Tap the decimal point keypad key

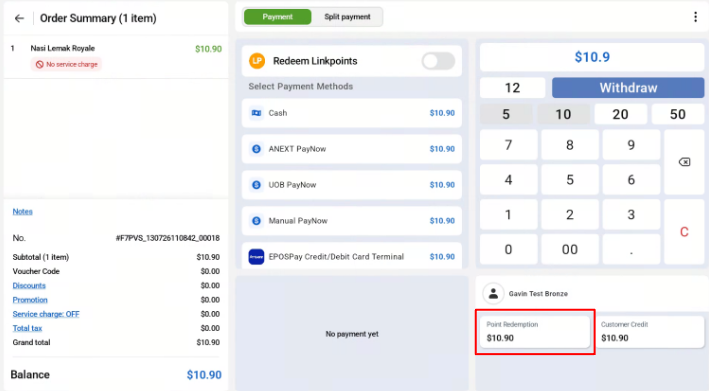pos(631,249)
